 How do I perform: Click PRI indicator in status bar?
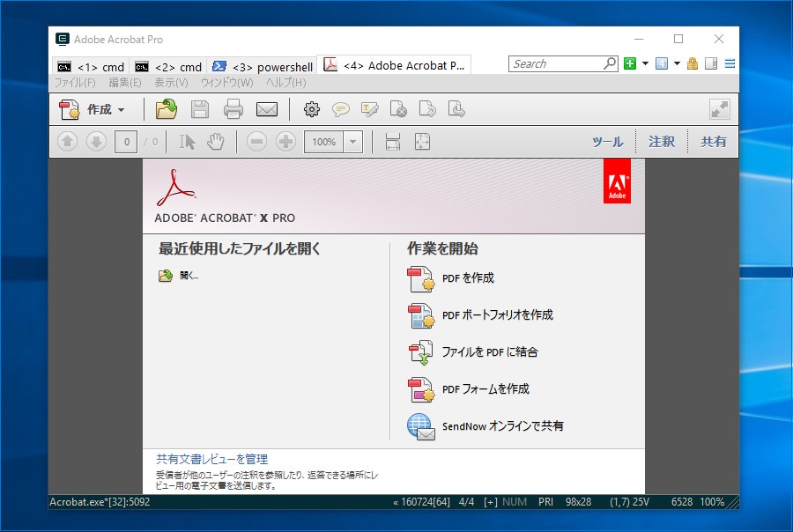click(x=545, y=502)
